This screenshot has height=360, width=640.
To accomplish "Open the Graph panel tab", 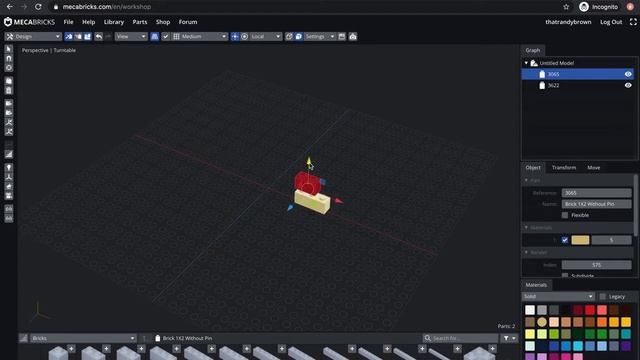I will tap(533, 50).
